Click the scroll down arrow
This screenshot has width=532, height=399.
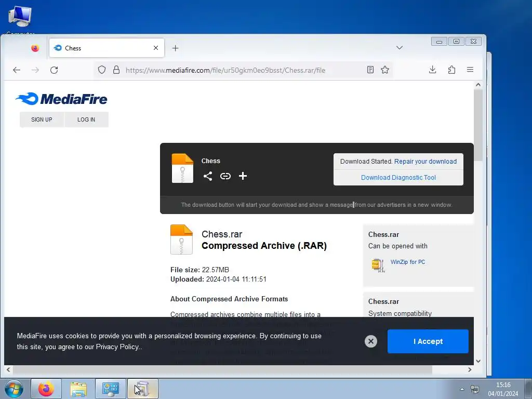tap(478, 361)
